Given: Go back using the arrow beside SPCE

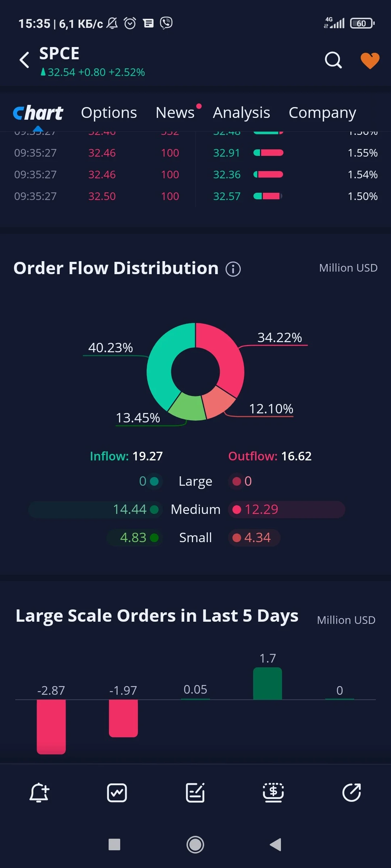Looking at the screenshot, I should pos(24,60).
